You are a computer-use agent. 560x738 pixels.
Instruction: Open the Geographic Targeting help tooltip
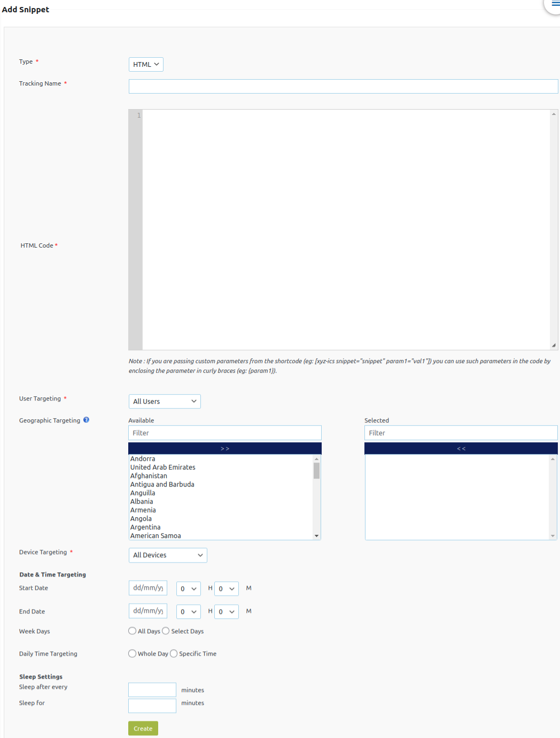pos(86,420)
